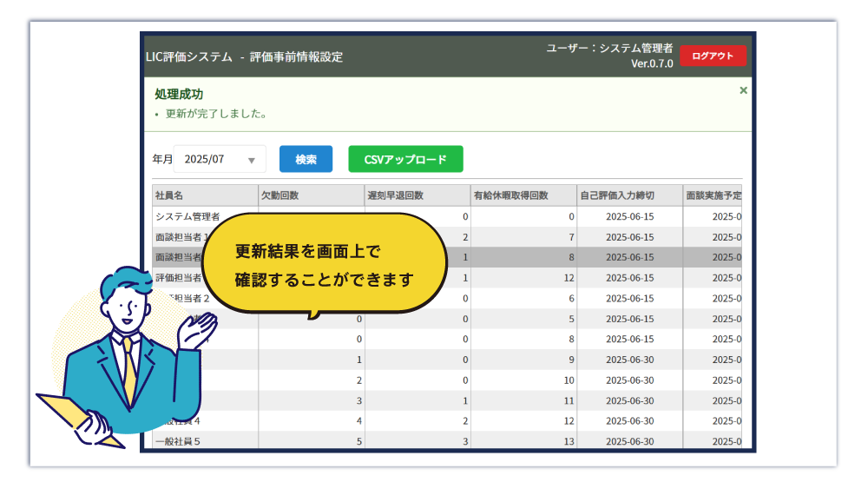Click the 遅刻早退回数 column header
The width and height of the screenshot is (868, 489).
[x=418, y=195]
